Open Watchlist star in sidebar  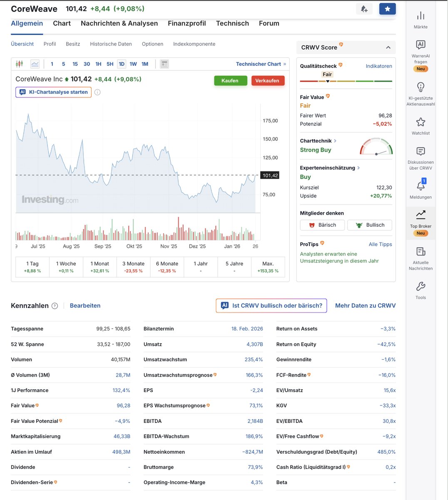(x=421, y=126)
